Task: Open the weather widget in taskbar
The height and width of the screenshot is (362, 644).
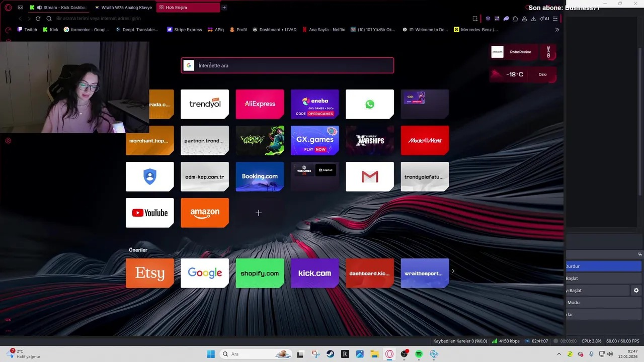Action: click(x=24, y=354)
